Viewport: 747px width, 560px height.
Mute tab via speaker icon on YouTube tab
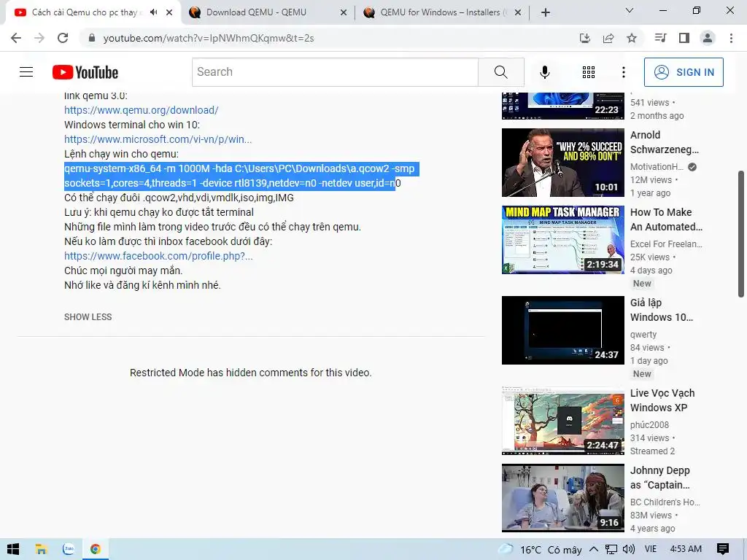[153, 12]
